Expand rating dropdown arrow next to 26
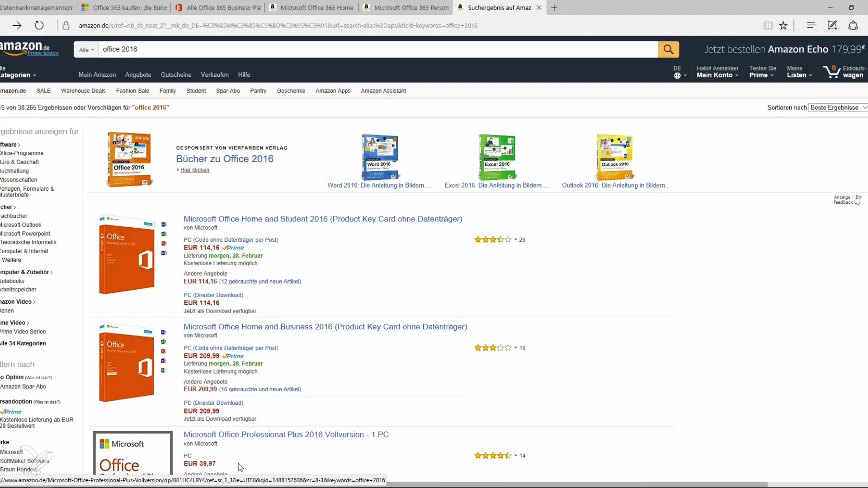The width and height of the screenshot is (868, 488). (515, 240)
